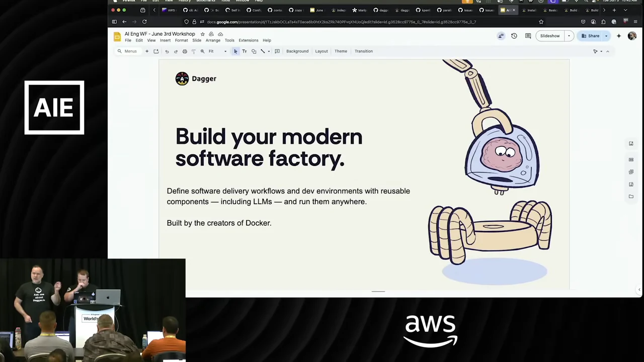Screen dimensions: 644x362
Task: Open the Background options
Action: tap(297, 51)
